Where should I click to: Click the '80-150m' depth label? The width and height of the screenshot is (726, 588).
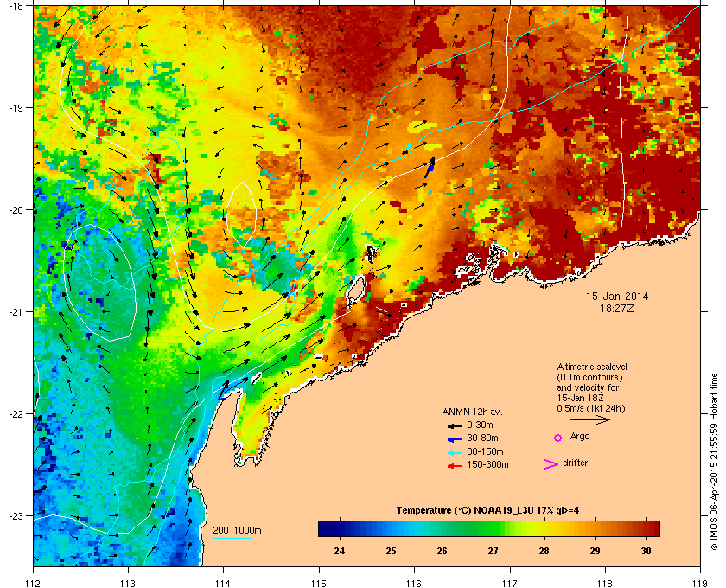(485, 451)
